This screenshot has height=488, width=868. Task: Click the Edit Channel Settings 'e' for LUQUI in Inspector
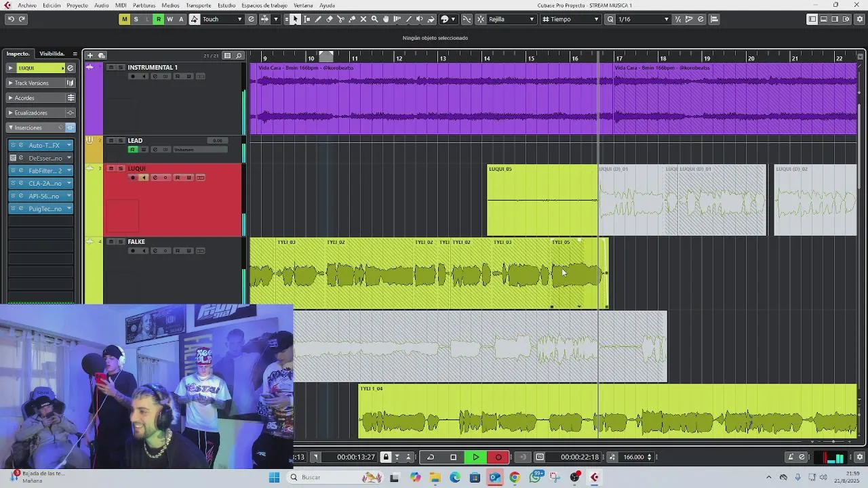pyautogui.click(x=70, y=68)
